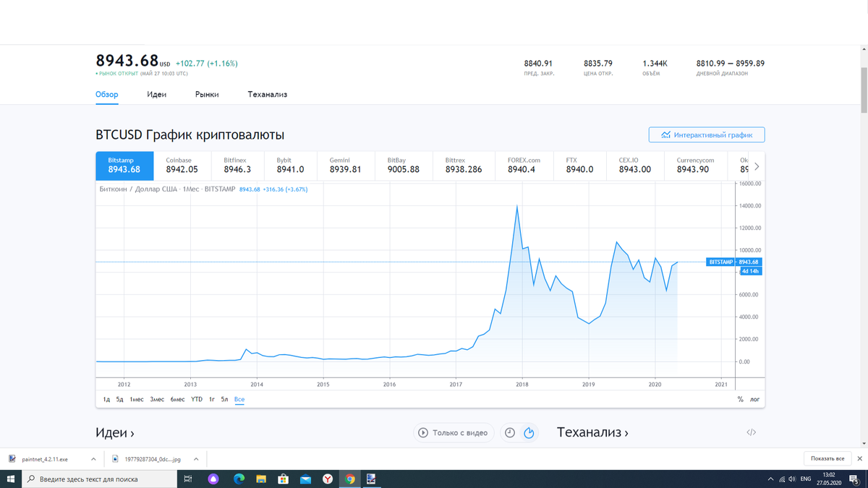Set chart range to 1мес

pyautogui.click(x=137, y=399)
